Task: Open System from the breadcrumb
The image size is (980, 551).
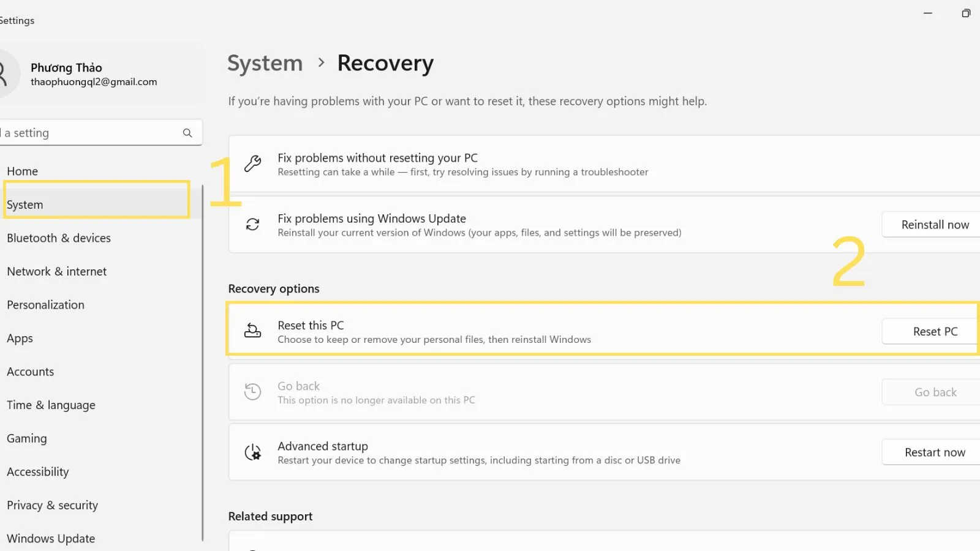Action: (265, 62)
